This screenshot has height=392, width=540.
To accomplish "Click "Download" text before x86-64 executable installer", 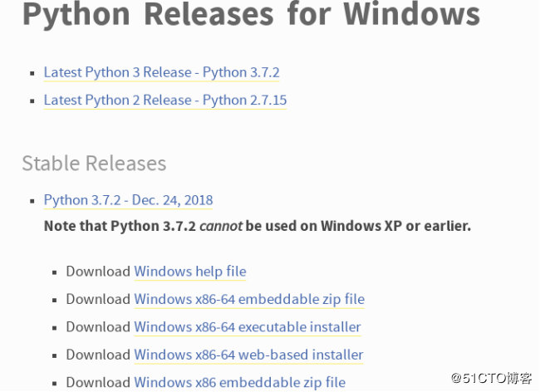I will [98, 327].
